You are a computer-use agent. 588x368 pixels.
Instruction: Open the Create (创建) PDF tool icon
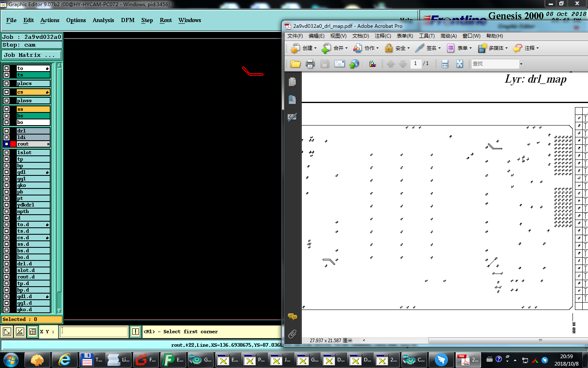[295, 48]
